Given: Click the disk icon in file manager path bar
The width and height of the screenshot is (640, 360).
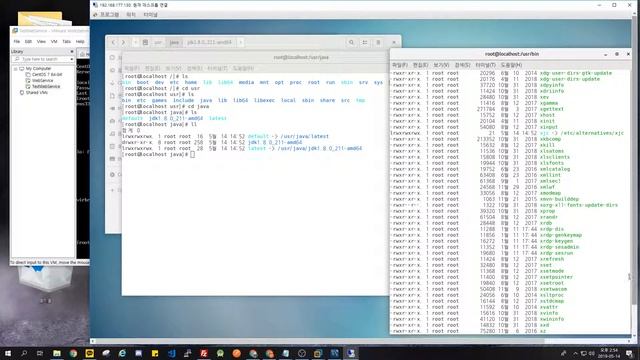Looking at the screenshot, I should click(145, 42).
